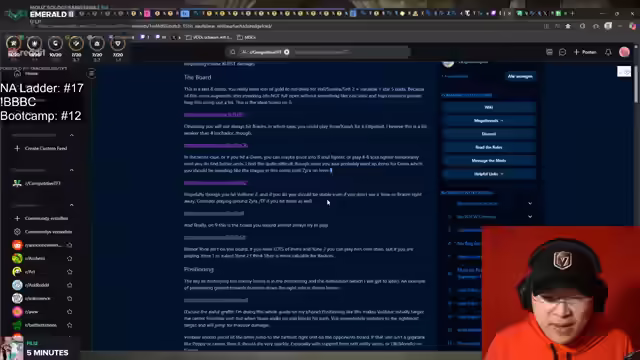Click the plus Posten create-post button
Screen dimensions: 640x360
coord(585,52)
